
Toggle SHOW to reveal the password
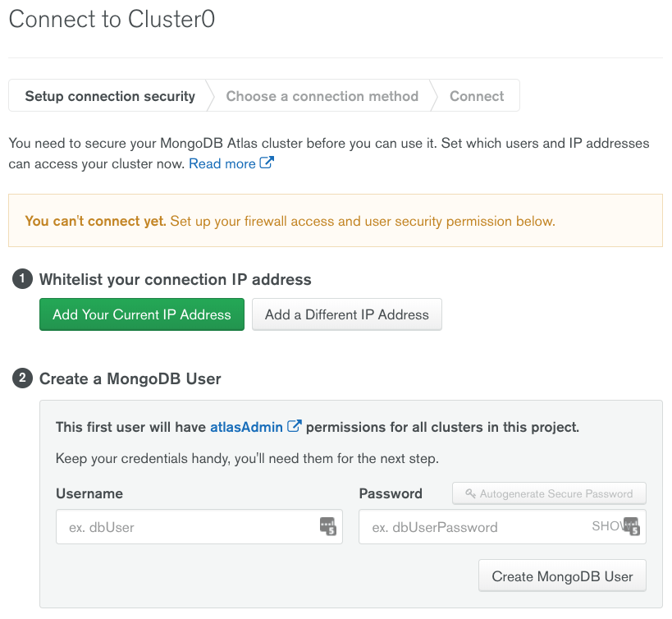[x=606, y=526]
